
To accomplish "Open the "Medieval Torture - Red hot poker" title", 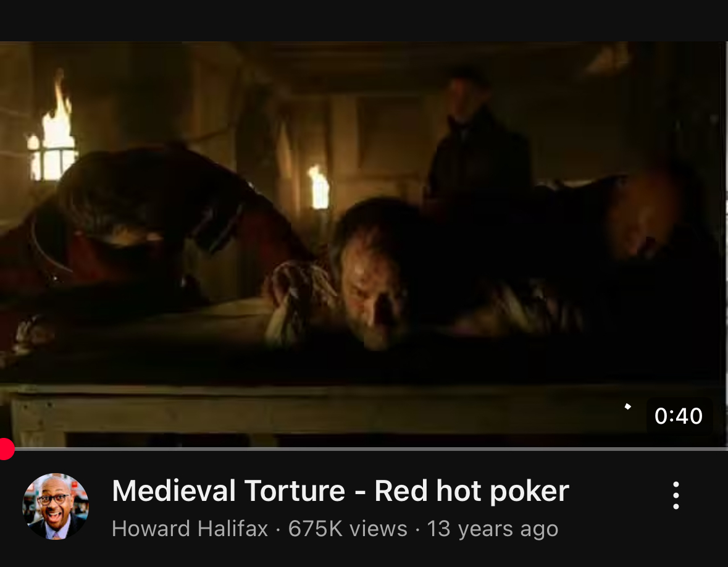I will pos(340,491).
